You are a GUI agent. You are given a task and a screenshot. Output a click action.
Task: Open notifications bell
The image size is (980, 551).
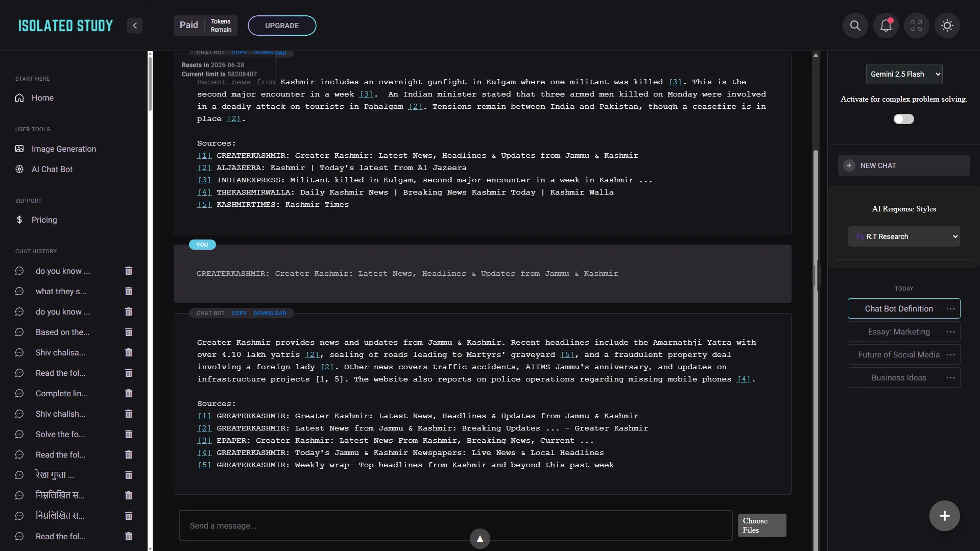tap(886, 26)
